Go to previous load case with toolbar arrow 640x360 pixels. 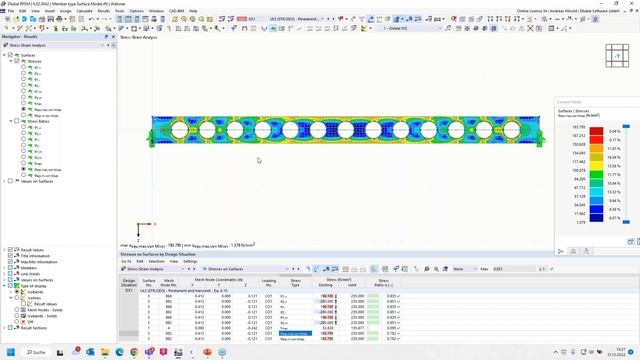point(328,19)
